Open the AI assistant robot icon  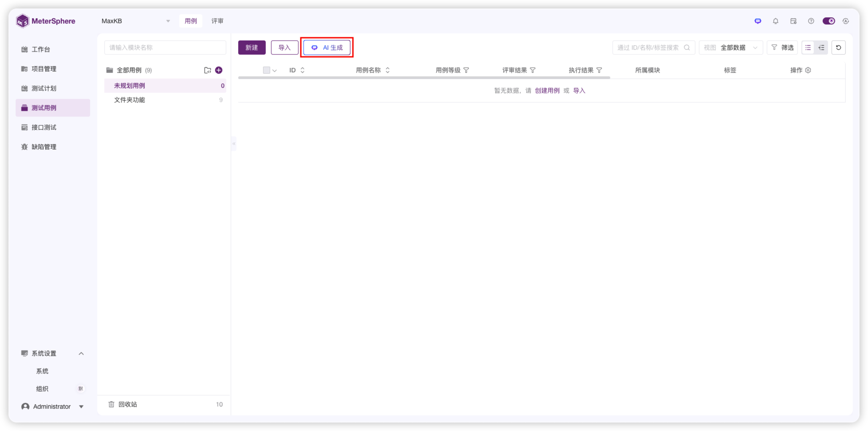[x=758, y=21]
